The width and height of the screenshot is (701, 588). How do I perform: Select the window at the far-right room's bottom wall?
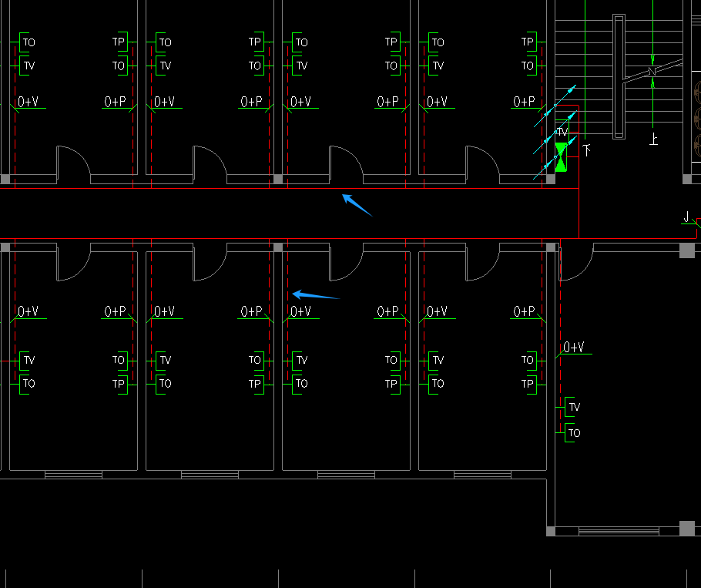[619, 531]
